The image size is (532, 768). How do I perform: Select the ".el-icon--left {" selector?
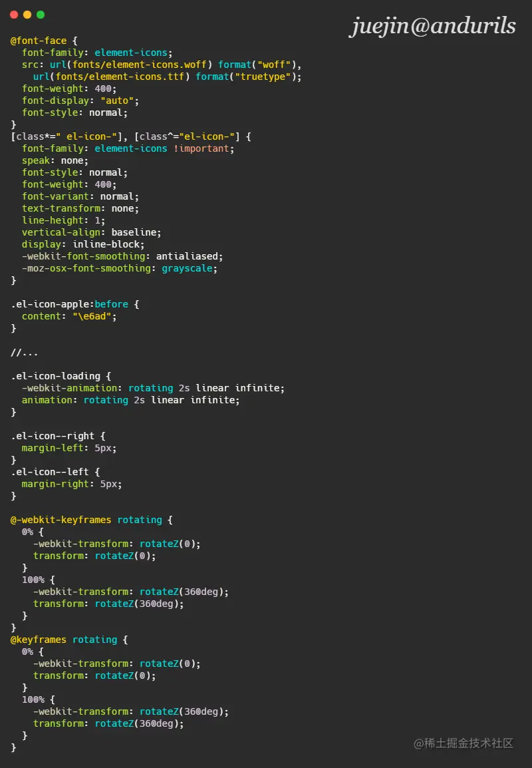[55, 472]
